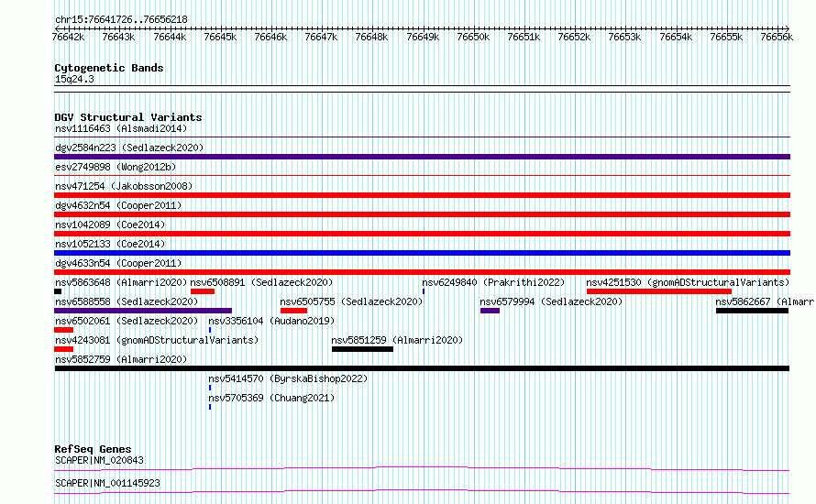Select the dgv2584n223 (Sedlazeck2020) purple bar

point(422,157)
